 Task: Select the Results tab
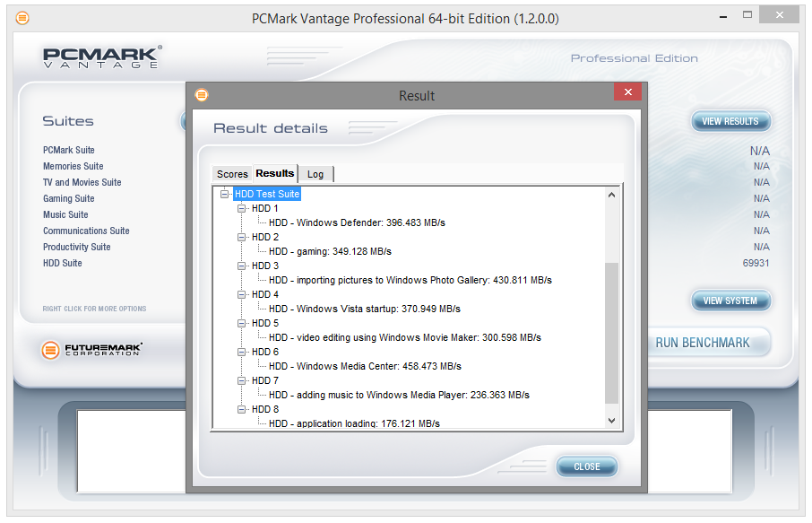click(x=275, y=173)
